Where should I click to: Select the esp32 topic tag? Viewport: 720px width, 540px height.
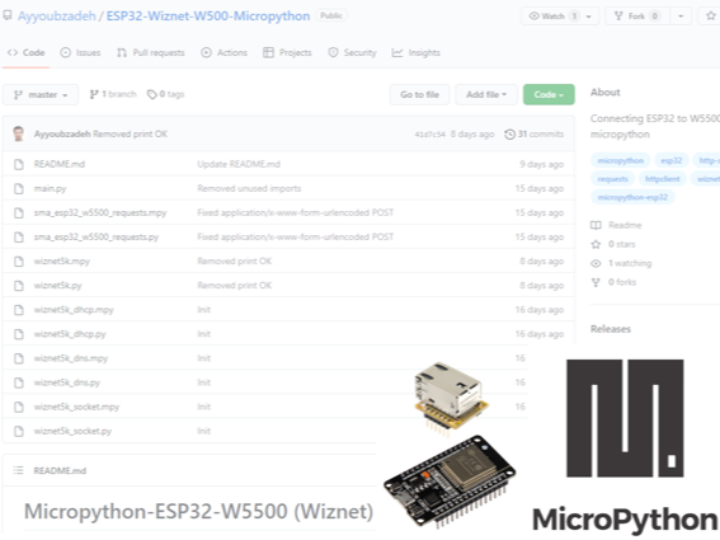pyautogui.click(x=671, y=161)
